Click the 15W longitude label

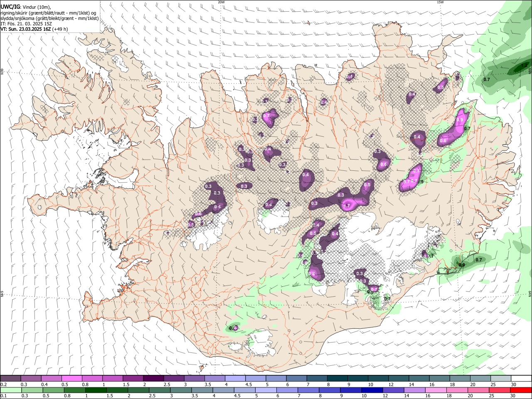[x=440, y=2]
